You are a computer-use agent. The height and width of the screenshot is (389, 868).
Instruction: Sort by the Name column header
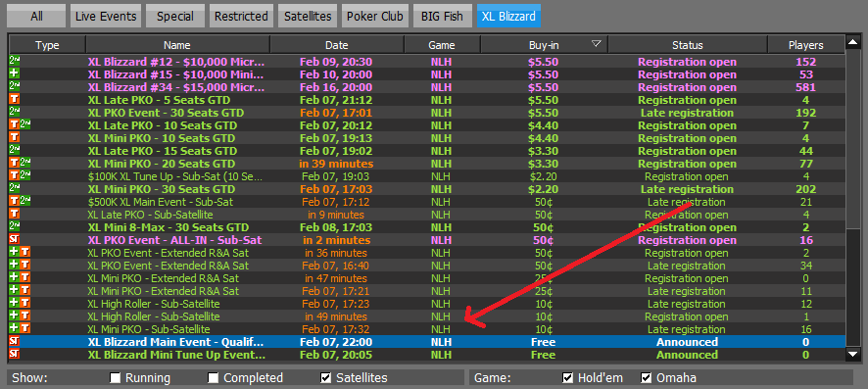(x=177, y=45)
